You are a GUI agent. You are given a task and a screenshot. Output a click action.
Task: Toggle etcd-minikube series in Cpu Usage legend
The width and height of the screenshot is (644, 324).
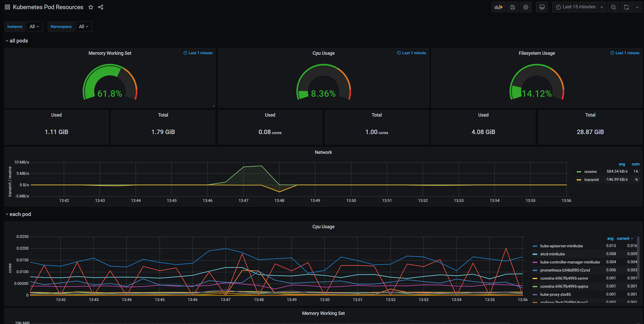[552, 254]
